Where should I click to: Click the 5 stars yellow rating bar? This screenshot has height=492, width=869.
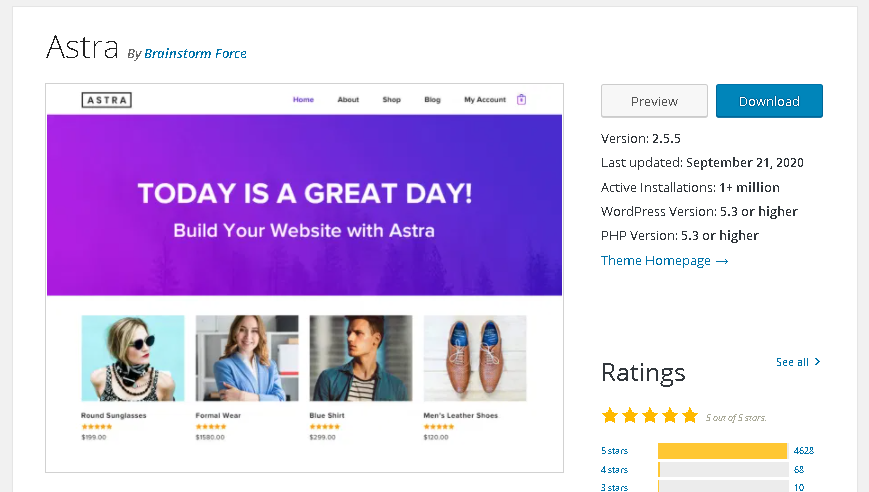722,450
